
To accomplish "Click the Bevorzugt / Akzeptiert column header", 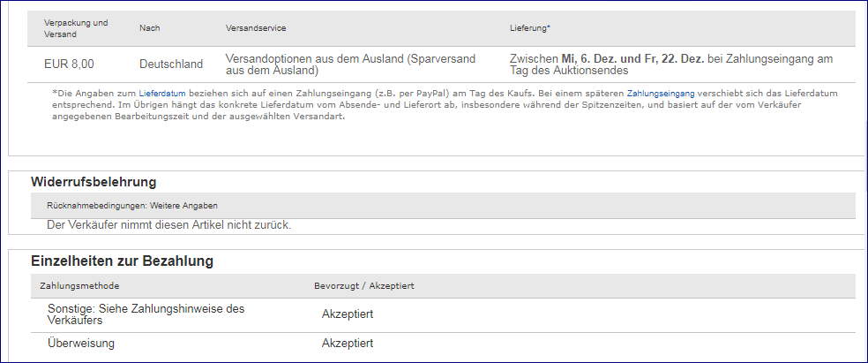I will (364, 286).
